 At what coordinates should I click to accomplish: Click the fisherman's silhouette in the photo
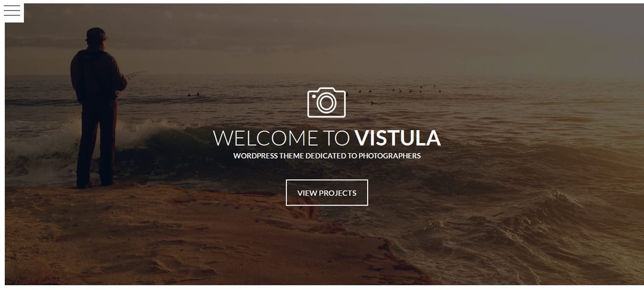point(98,108)
